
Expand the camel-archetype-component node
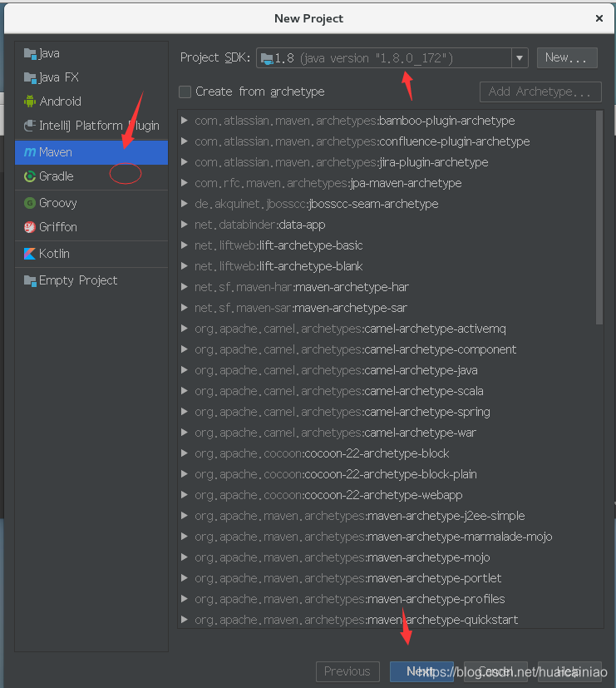(185, 349)
